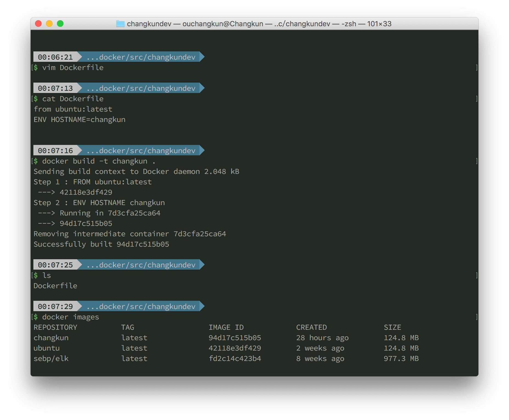The width and height of the screenshot is (509, 420).
Task: Click image ID fd2c14c423b4 in the table
Action: coord(235,358)
